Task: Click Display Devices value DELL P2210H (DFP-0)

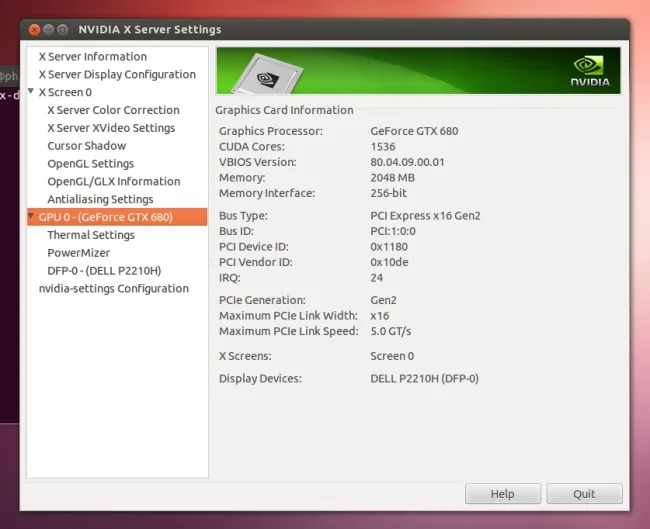Action: [x=424, y=378]
